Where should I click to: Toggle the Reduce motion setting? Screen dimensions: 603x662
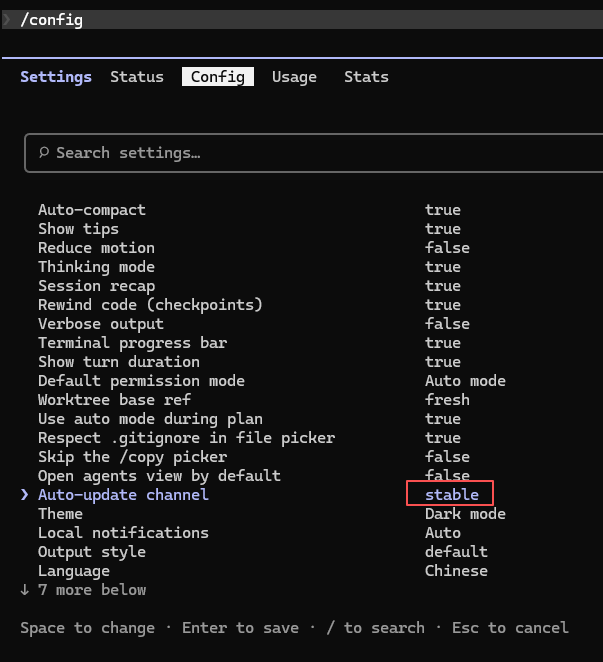click(253, 248)
